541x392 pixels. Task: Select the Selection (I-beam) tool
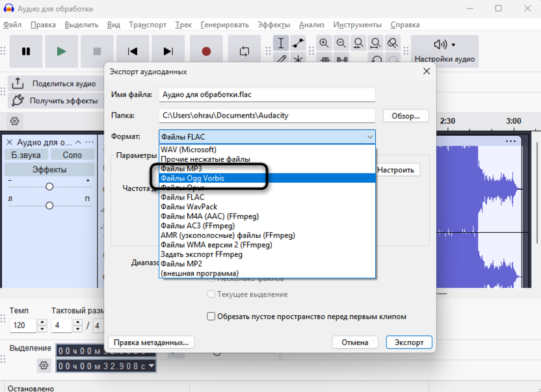click(x=281, y=43)
